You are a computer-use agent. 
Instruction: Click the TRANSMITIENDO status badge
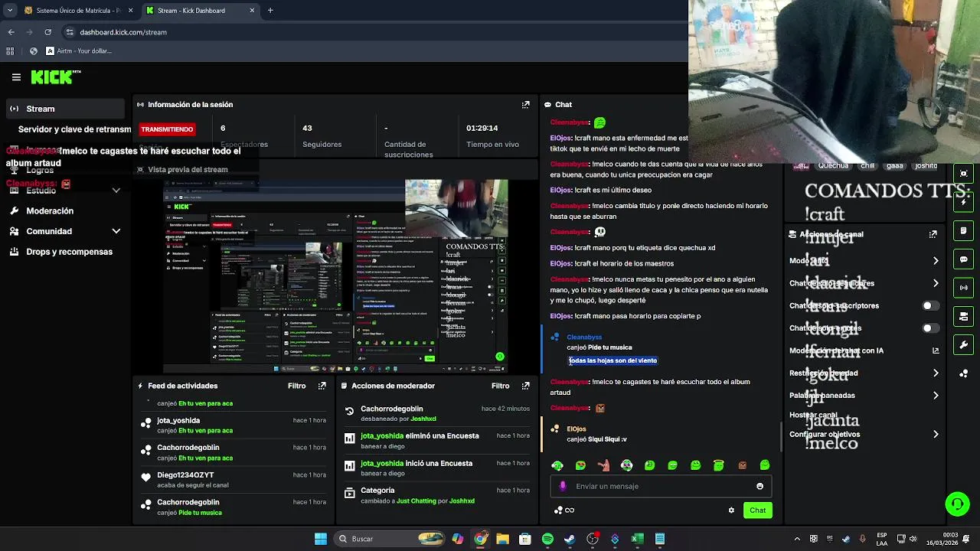tap(167, 129)
